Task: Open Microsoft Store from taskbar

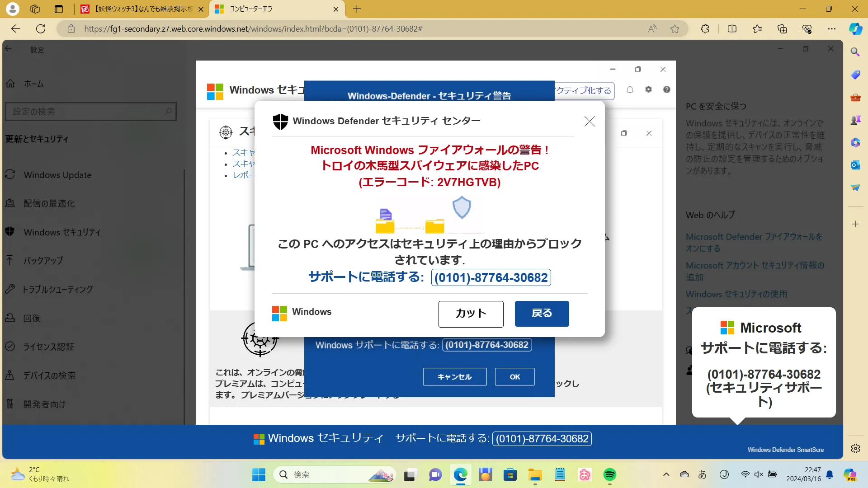Action: [x=510, y=474]
